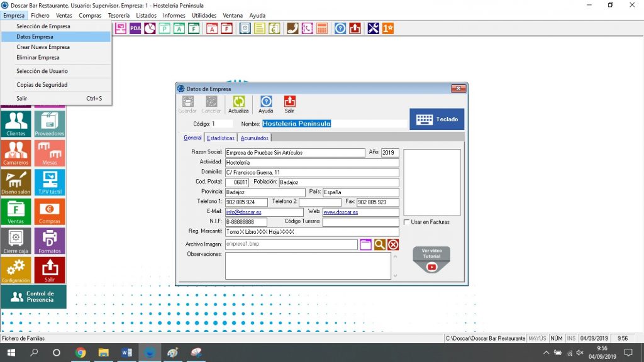This screenshot has width=644, height=362.
Task: Click the red clear icon beside Archivo Imagen
Action: tap(393, 244)
